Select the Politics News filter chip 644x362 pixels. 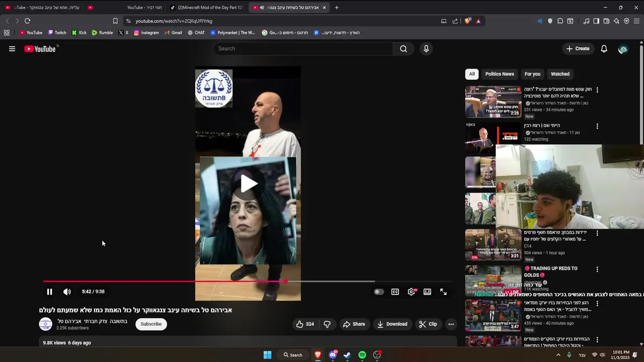pos(500,74)
